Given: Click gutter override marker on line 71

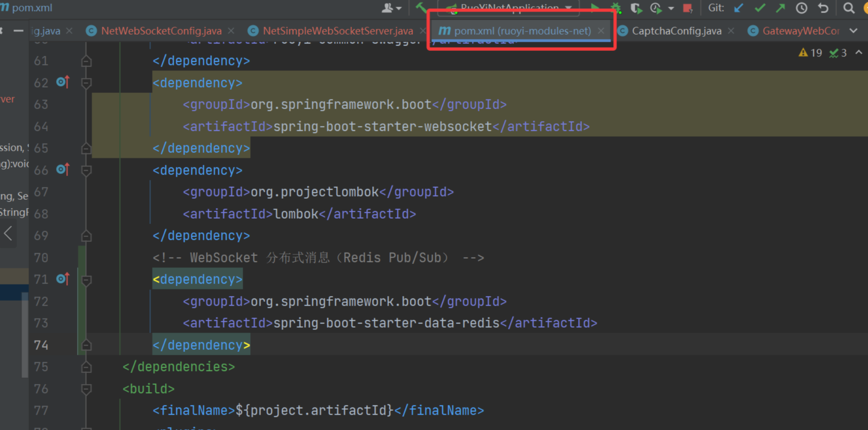Looking at the screenshot, I should (x=63, y=279).
